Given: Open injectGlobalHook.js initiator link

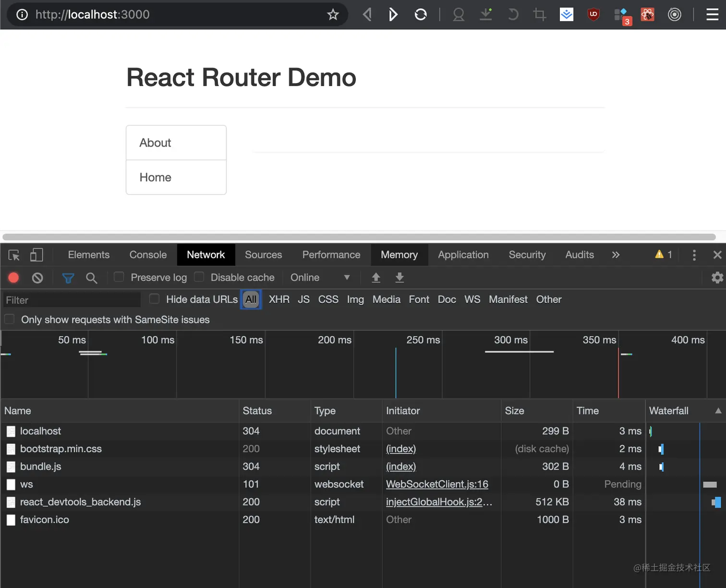Looking at the screenshot, I should pos(439,502).
